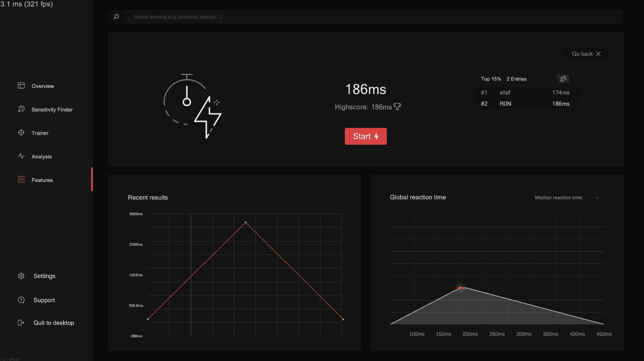Image resolution: width=644 pixels, height=361 pixels.
Task: Open Sensitivity Finder via its icon
Action: [21, 109]
